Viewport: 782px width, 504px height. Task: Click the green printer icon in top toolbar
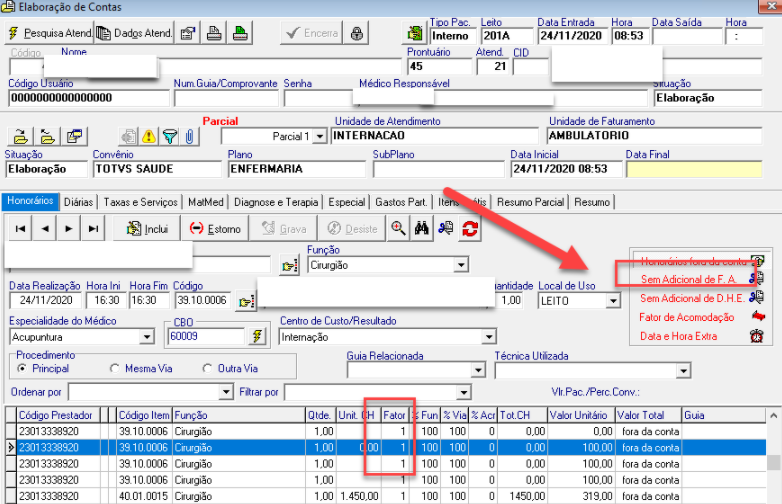pyautogui.click(x=240, y=33)
